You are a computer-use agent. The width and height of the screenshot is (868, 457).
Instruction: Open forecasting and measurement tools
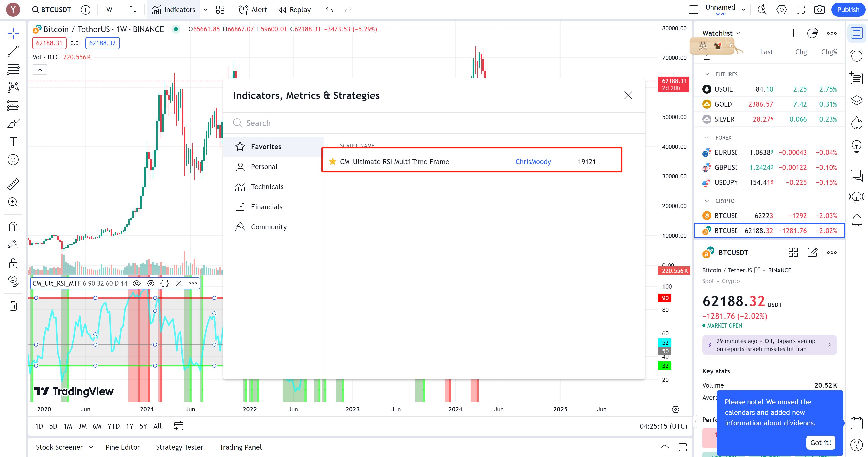tap(13, 105)
